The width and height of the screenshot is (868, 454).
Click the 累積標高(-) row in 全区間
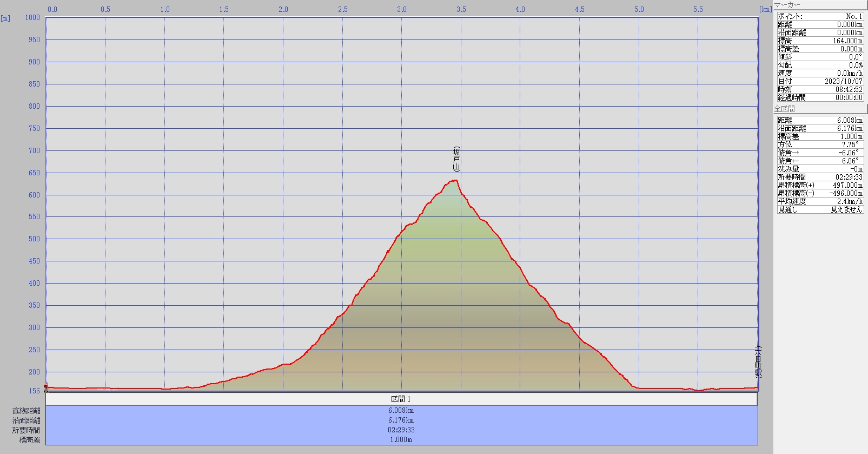820,193
